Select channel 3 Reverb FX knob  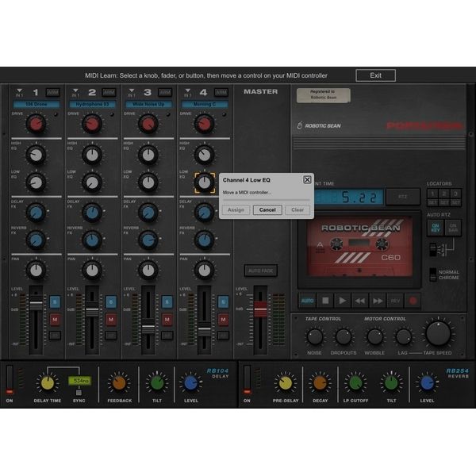click(148, 240)
